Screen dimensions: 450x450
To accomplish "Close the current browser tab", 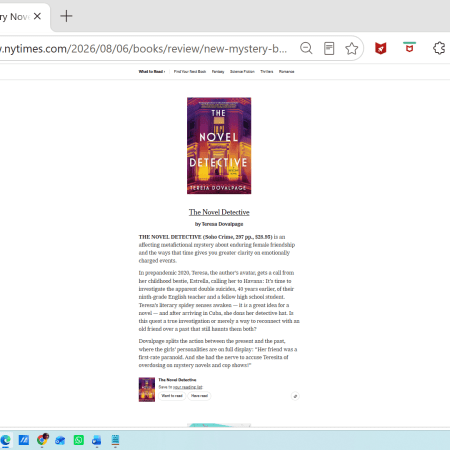I will tap(37, 16).
